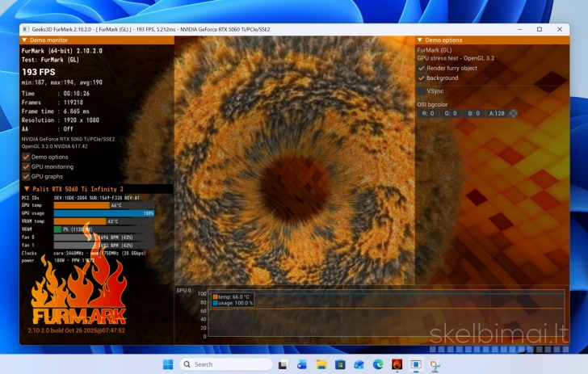Toggle the GPU graphs checkbox
Screen dimensions: 588x374
[x=26, y=176]
